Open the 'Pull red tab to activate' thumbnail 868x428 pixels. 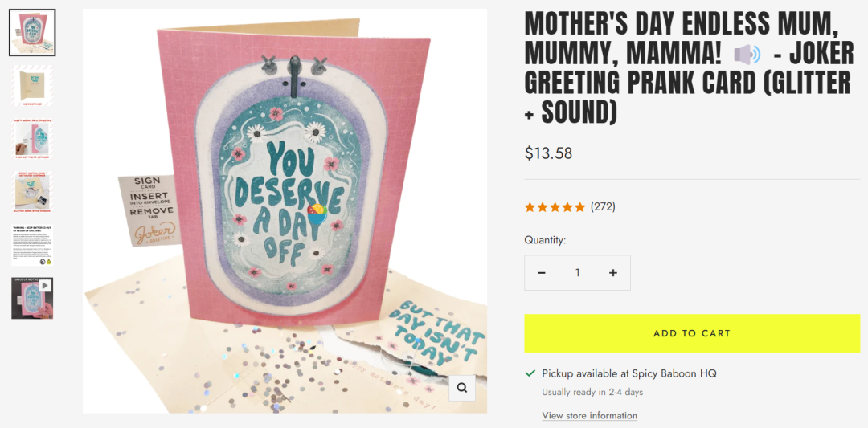[32, 139]
